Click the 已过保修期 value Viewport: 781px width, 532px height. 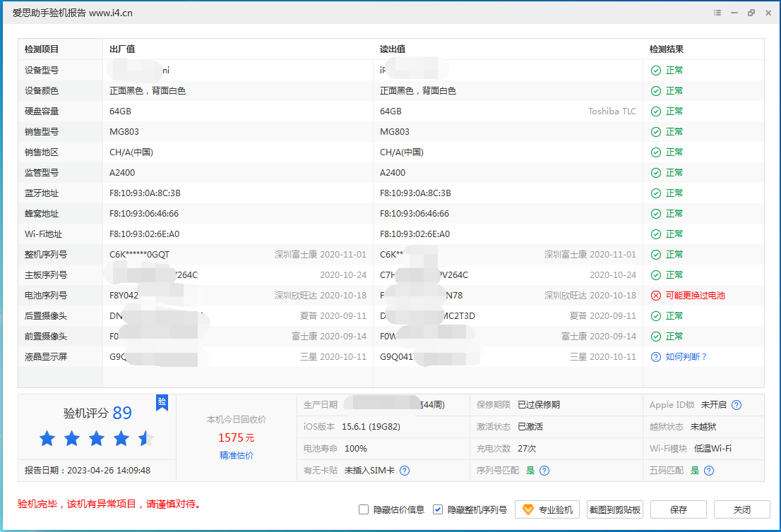pos(539,404)
